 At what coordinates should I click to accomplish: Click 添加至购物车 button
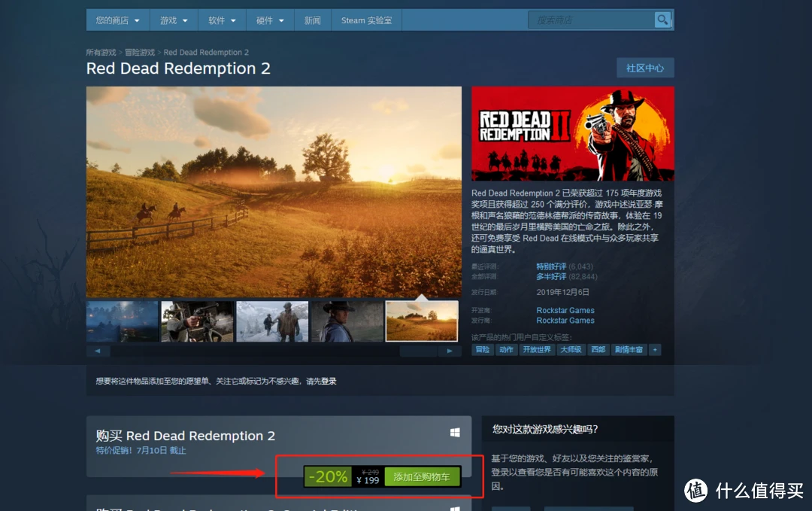coord(422,477)
